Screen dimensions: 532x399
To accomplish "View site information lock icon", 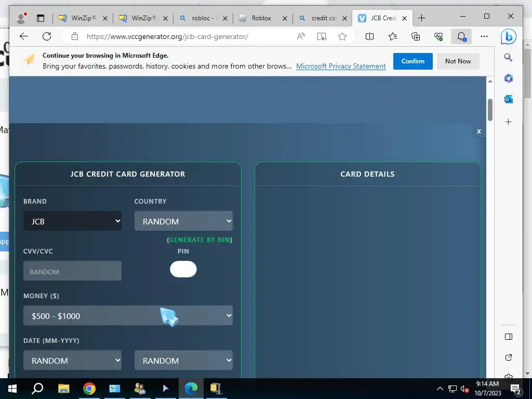I will click(75, 36).
